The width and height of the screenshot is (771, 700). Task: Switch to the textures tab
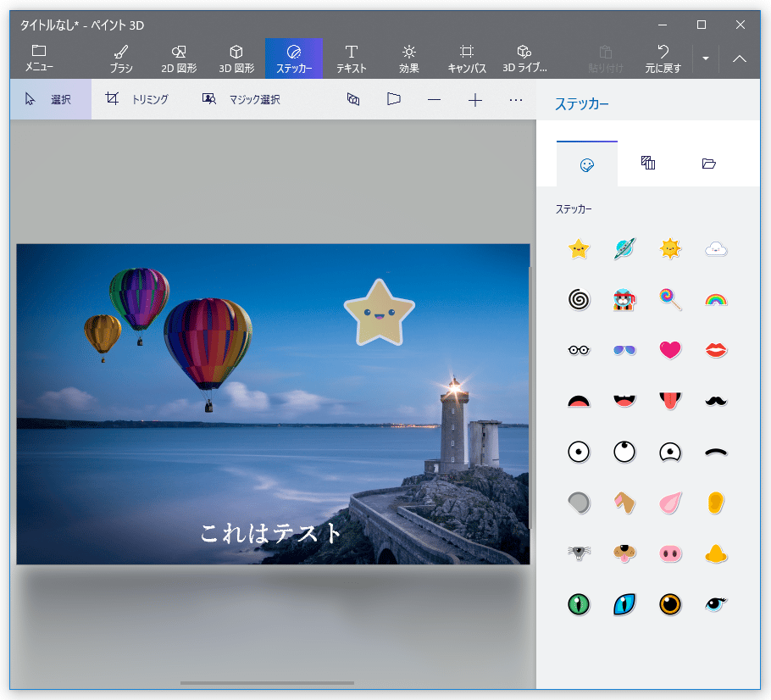tap(648, 164)
